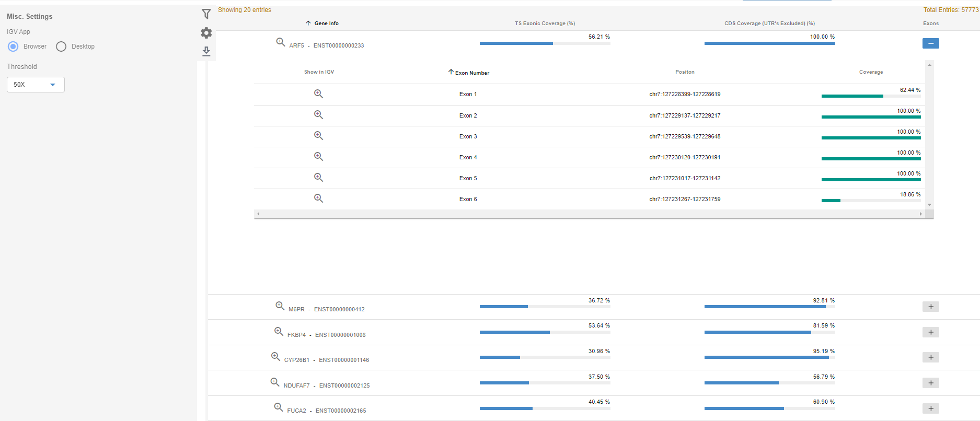Show Exon 1 in IGV
The width and height of the screenshot is (980, 421).
[x=318, y=94]
